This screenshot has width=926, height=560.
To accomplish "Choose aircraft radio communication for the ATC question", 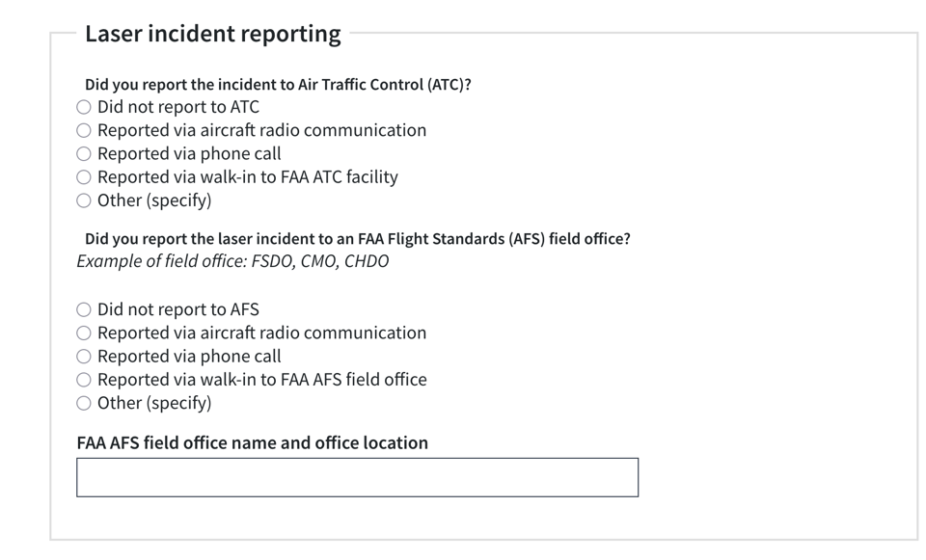I will 84,130.
